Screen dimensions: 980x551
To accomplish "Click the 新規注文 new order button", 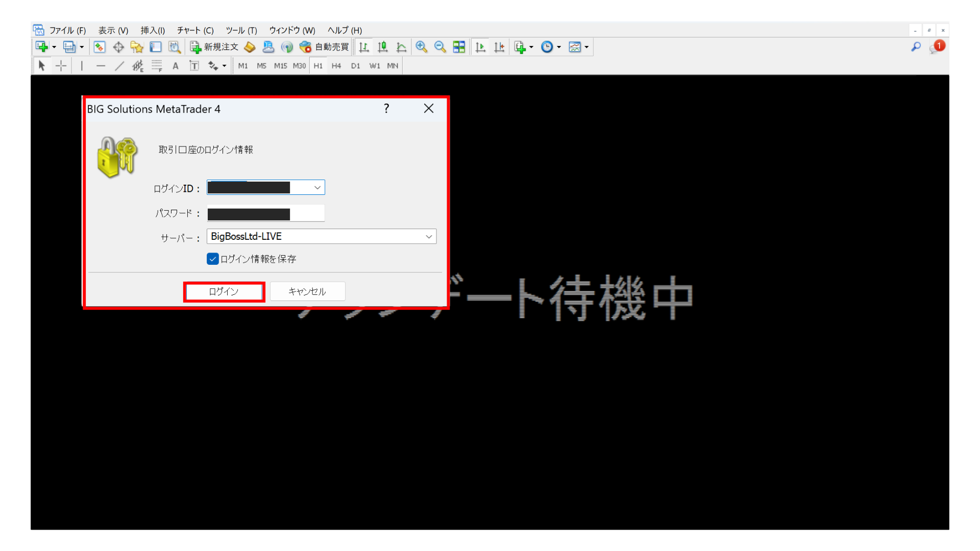I will click(214, 47).
